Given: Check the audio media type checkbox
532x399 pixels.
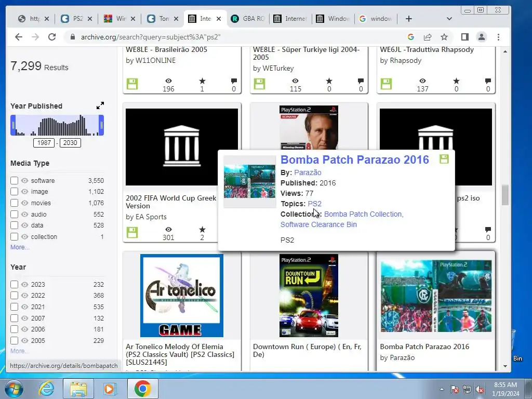Looking at the screenshot, I should (14, 215).
